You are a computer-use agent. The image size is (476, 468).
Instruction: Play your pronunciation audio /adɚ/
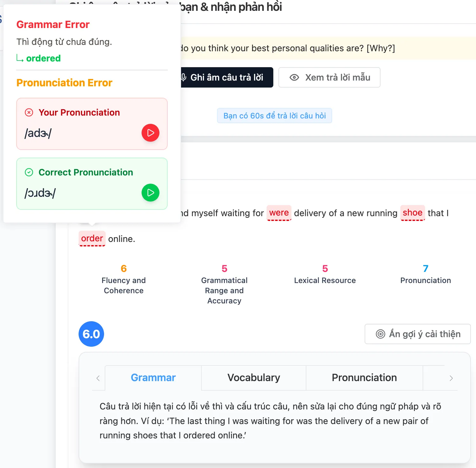coord(150,133)
